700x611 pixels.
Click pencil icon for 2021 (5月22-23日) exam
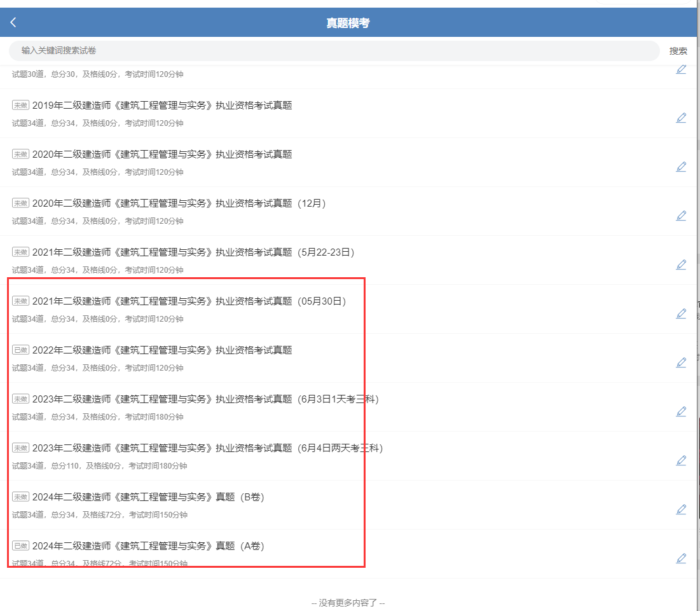[681, 265]
